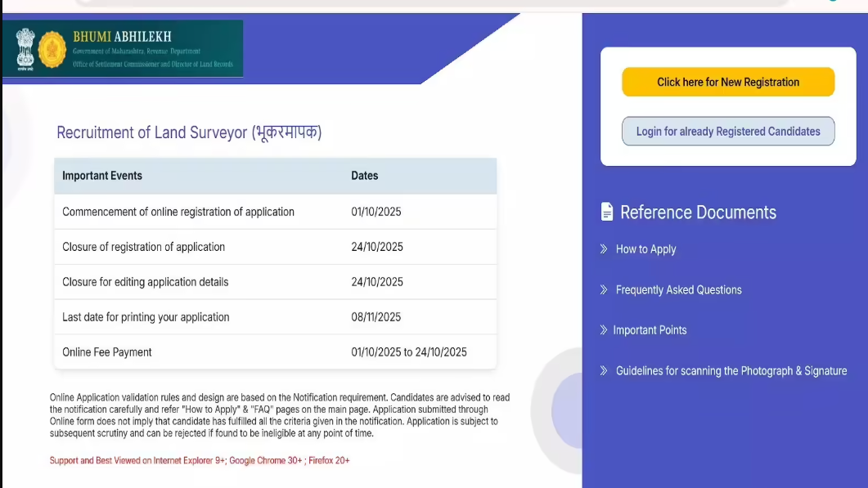Click here for New Registration
The image size is (868, 488).
(727, 82)
